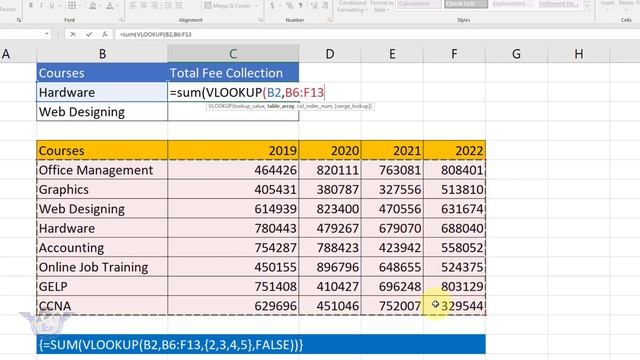This screenshot has height=360, width=640.
Task: Select the CCNA 2022 value 329544
Action: point(454,306)
